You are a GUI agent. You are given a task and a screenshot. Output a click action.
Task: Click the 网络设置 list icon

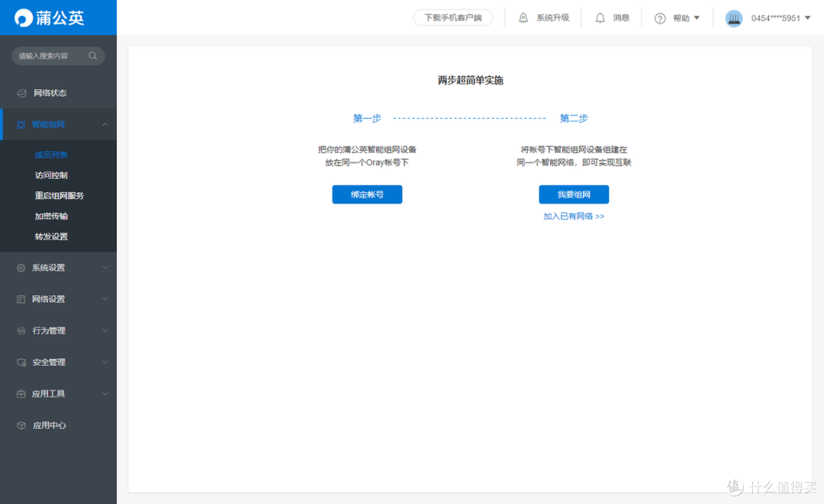point(21,299)
